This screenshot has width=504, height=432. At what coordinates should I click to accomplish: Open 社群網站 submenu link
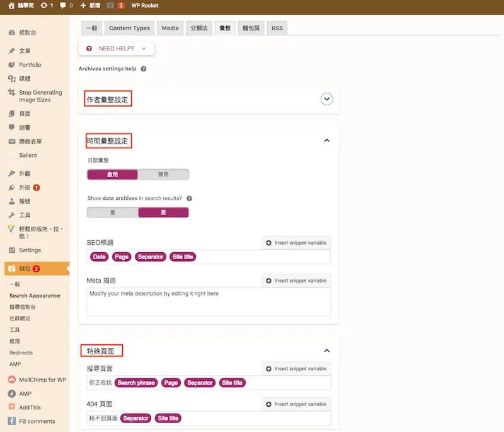pos(20,318)
